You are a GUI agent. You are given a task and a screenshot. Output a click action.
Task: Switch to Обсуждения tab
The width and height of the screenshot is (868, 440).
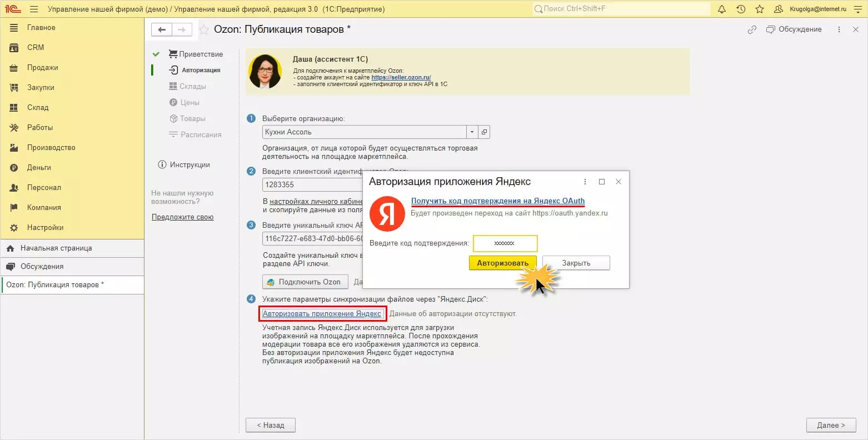click(72, 267)
